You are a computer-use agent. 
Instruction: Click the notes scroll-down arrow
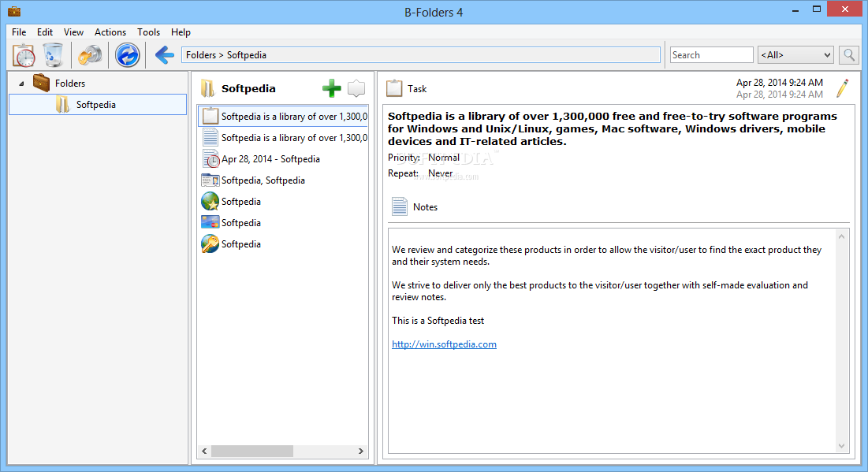coord(841,446)
